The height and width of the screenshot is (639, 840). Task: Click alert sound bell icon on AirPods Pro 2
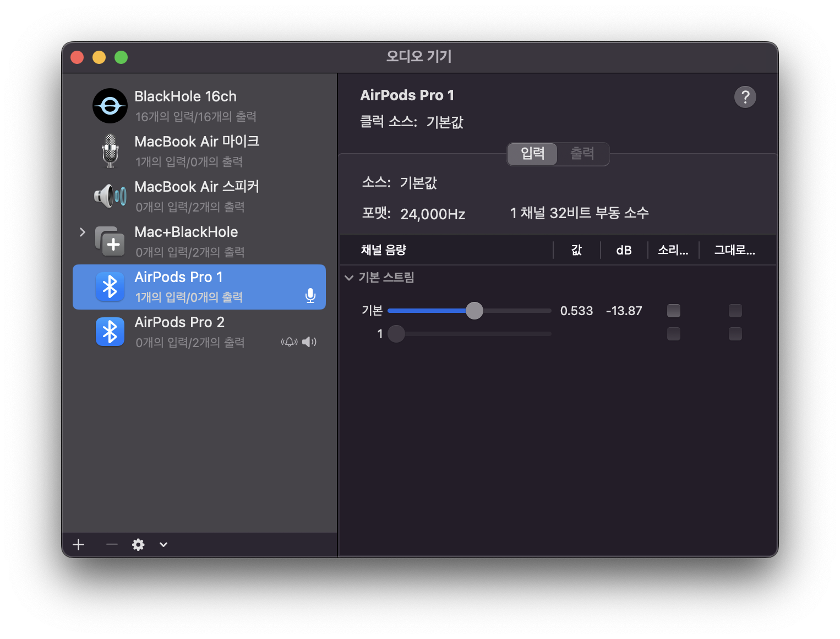[290, 342]
